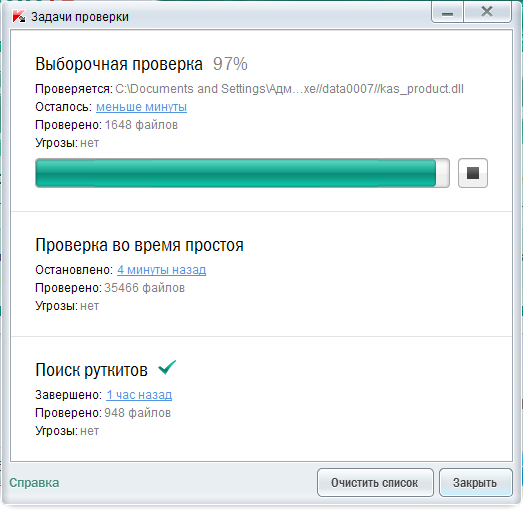Select the Проверка во время простоя heading

[x=139, y=245]
